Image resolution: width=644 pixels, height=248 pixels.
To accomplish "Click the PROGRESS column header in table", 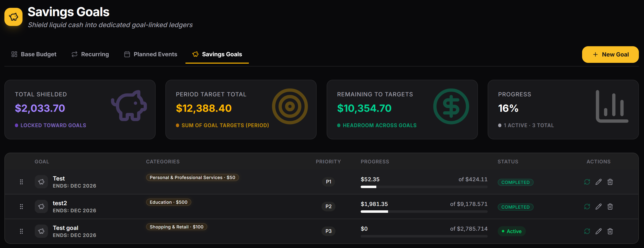I will [x=375, y=161].
